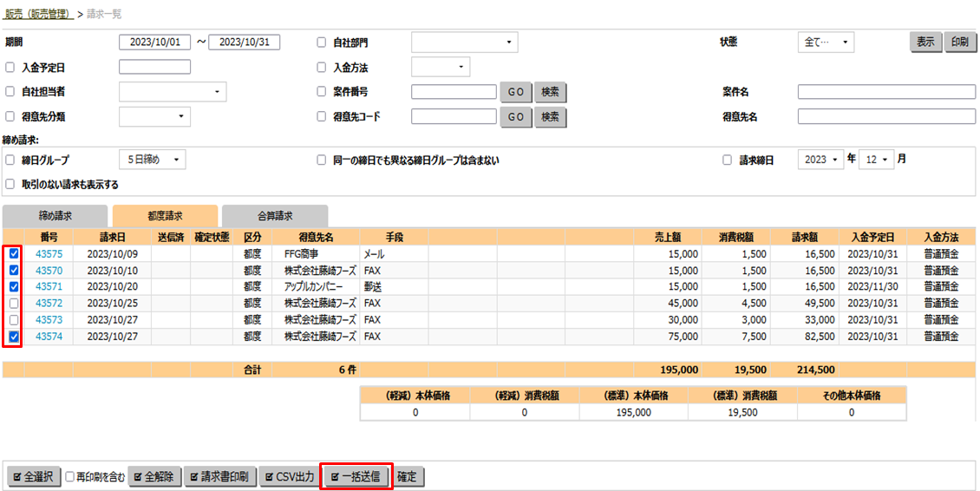Open the 状態 status dropdown
The width and height of the screenshot is (980, 491).
pyautogui.click(x=825, y=42)
